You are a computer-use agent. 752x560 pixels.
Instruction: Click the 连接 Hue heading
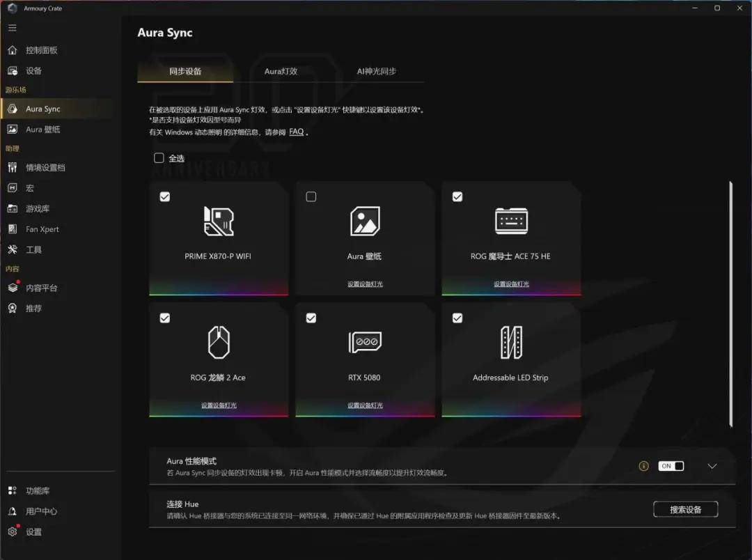[182, 504]
